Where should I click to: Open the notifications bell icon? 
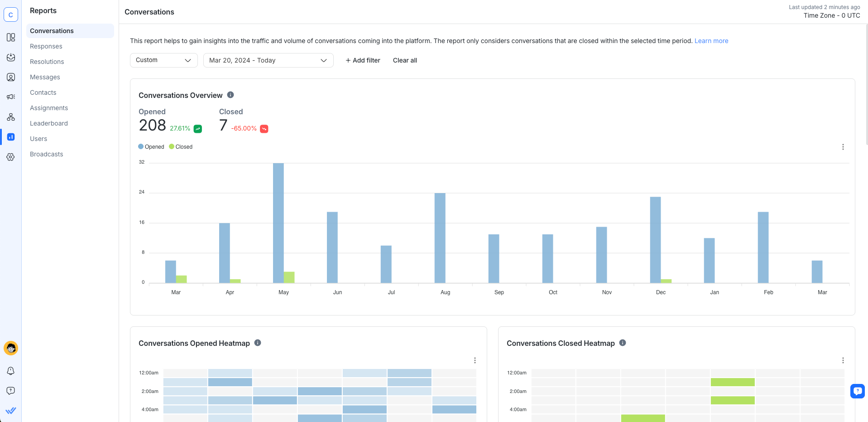tap(10, 371)
